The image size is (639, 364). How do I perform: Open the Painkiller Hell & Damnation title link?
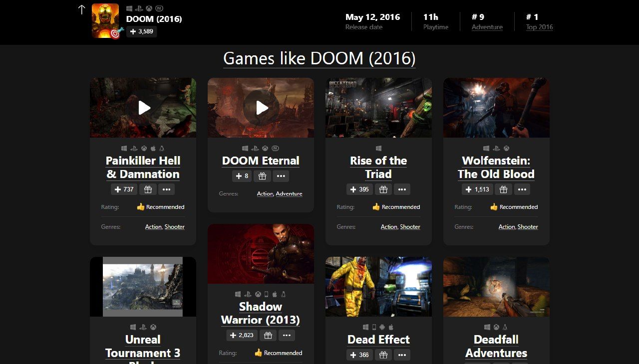[x=143, y=168]
